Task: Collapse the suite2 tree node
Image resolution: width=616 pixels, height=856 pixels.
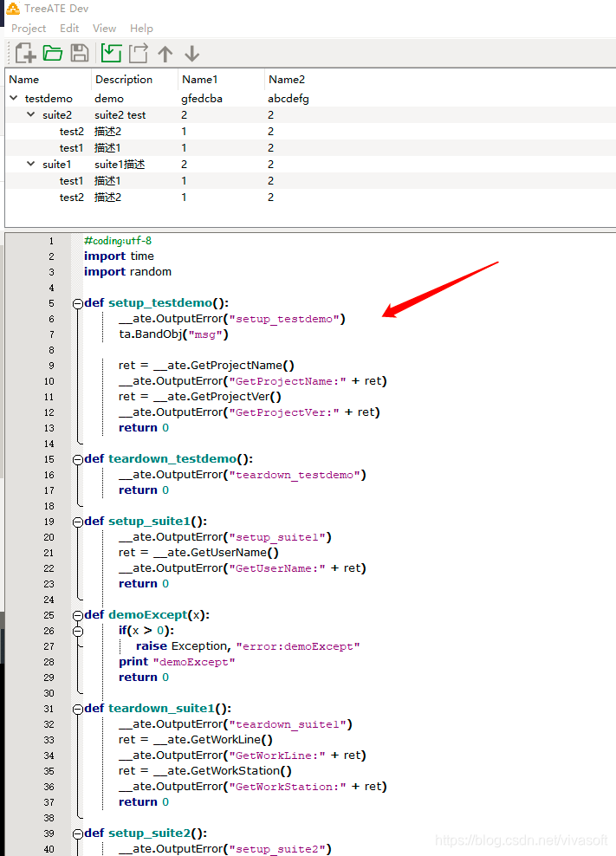Action: [x=31, y=114]
